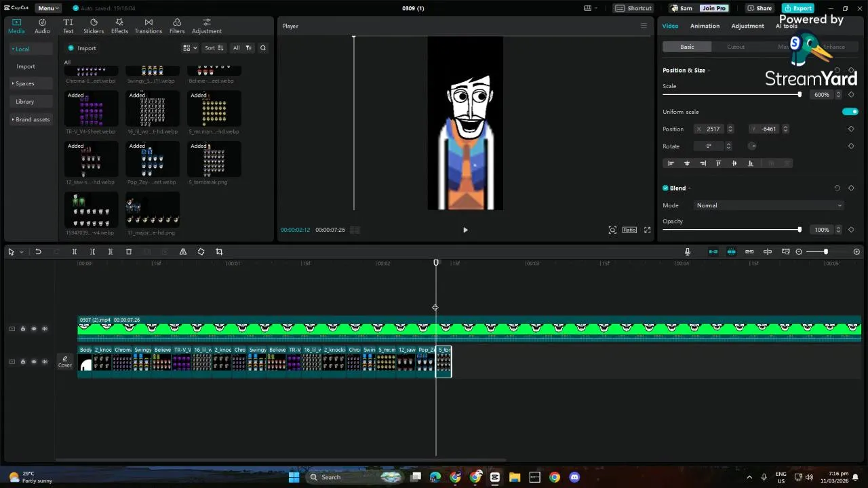
Task: Expand the Spaces section in sidebar
Action: [31, 83]
